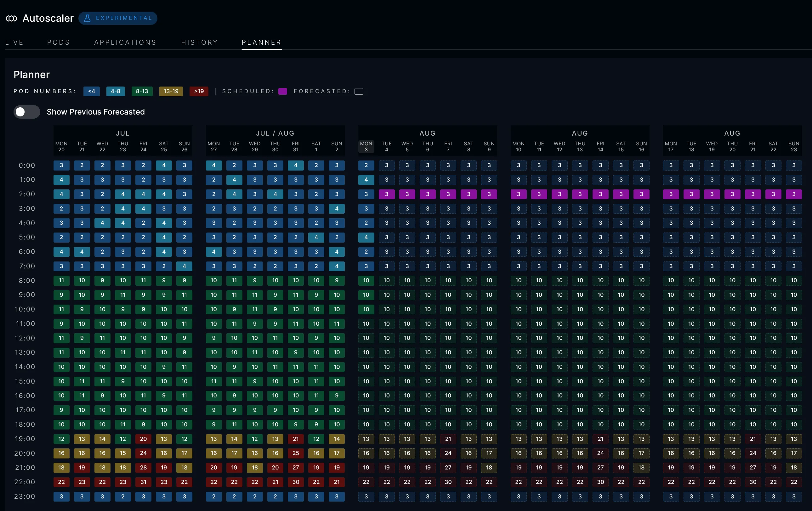Click scheduled cell for SUN 23 at 2:00

(794, 194)
